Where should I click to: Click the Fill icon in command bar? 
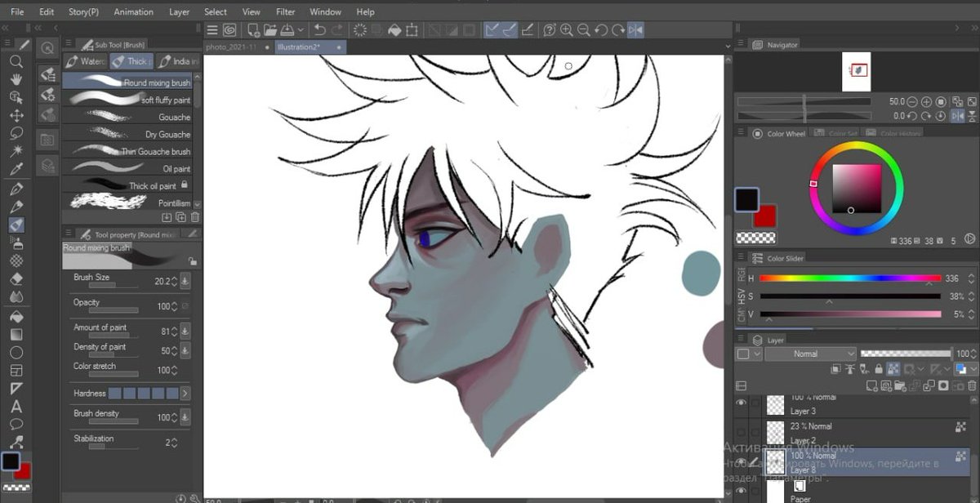coord(394,30)
